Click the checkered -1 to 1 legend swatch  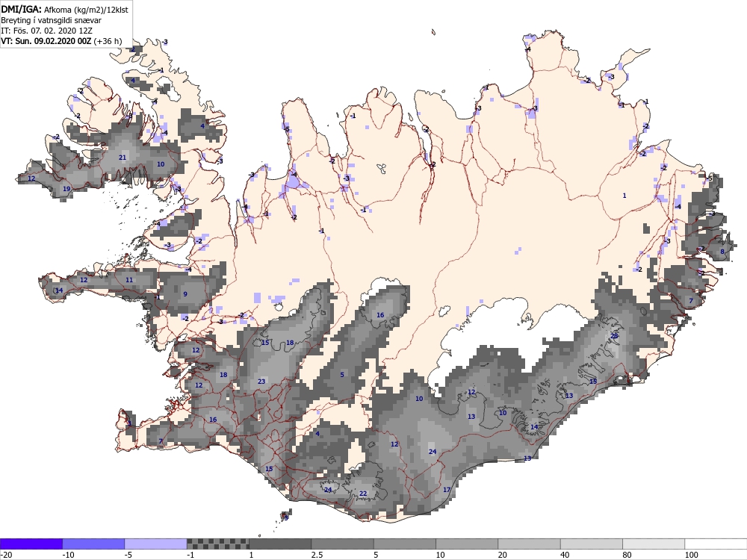pyautogui.click(x=217, y=544)
